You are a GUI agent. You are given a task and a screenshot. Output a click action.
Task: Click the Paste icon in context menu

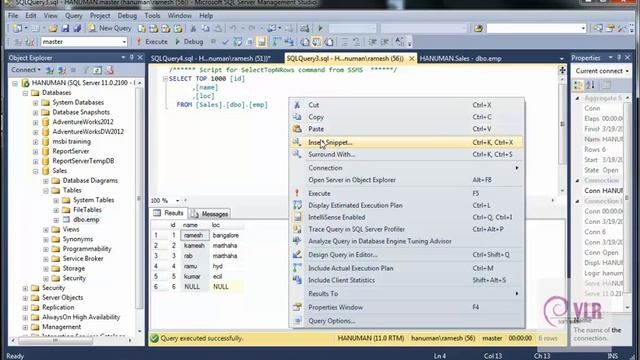pos(297,129)
